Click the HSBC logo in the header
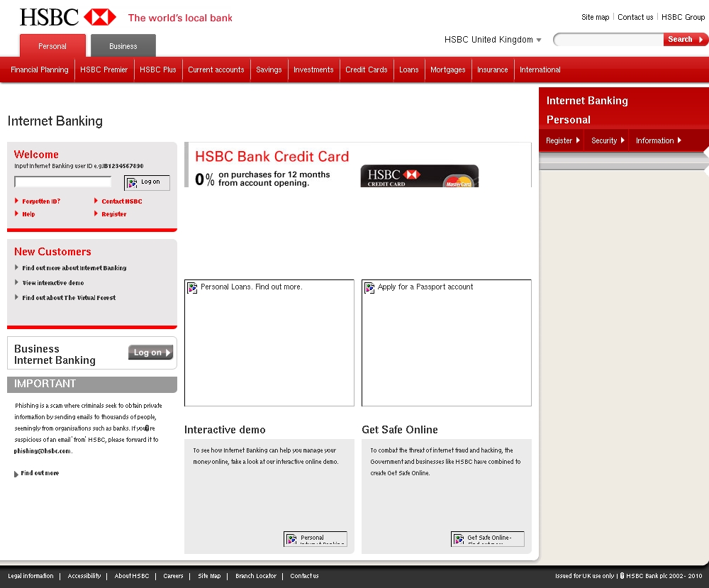This screenshot has width=709, height=588. (x=68, y=17)
